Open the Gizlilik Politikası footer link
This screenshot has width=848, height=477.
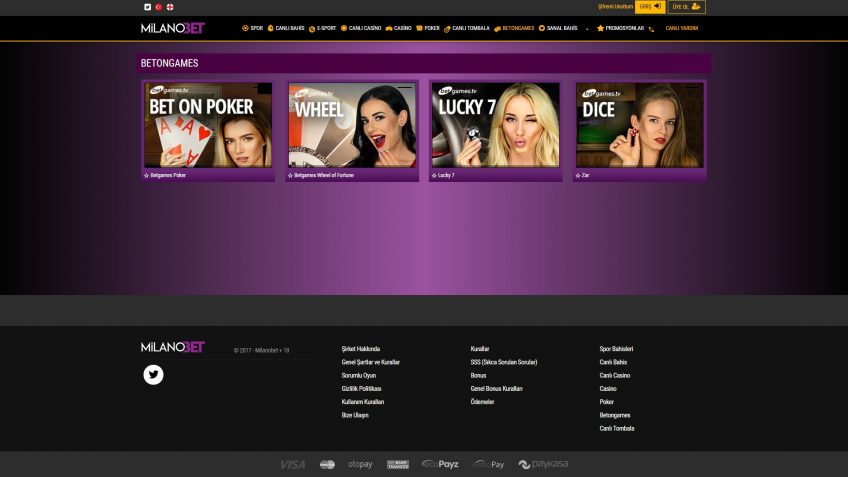click(361, 388)
